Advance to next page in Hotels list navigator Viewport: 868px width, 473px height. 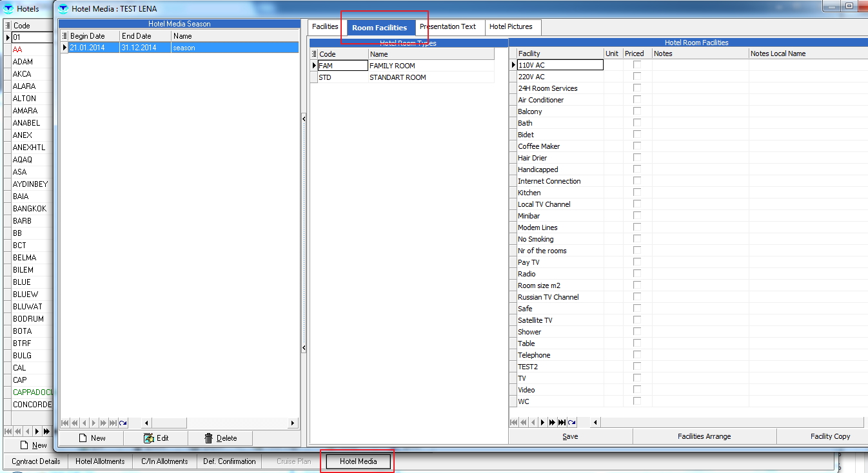[x=46, y=431]
